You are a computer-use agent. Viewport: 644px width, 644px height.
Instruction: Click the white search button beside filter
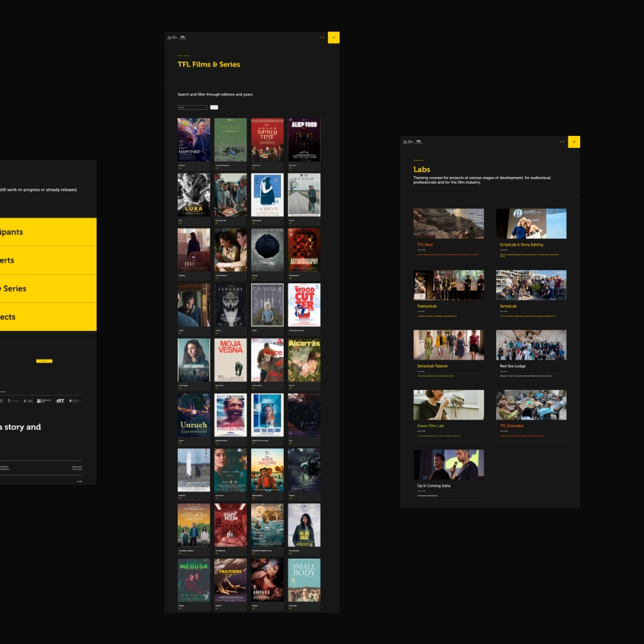coord(214,107)
